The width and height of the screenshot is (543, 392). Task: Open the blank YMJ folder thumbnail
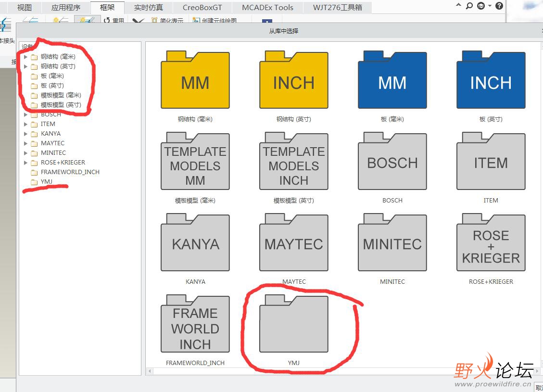click(294, 324)
